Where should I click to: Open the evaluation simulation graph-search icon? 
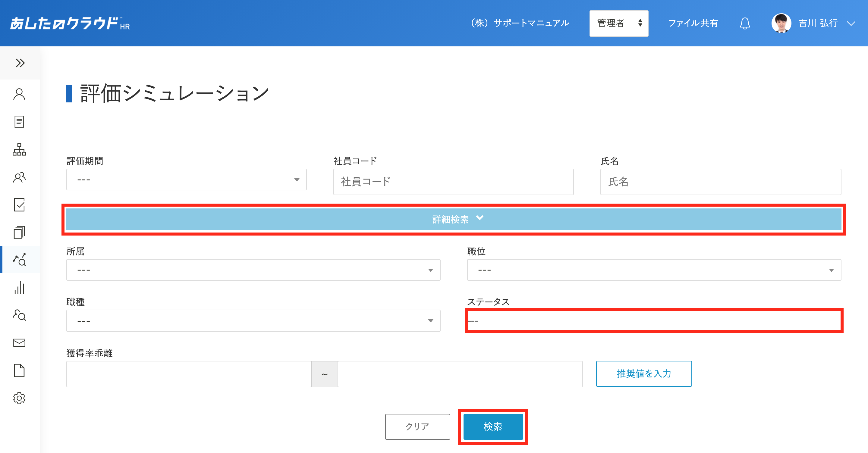point(19,260)
